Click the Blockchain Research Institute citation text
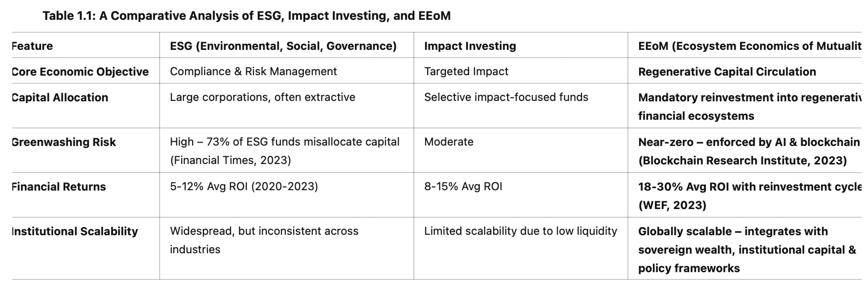Screen dimensions: 868x287 (742, 161)
